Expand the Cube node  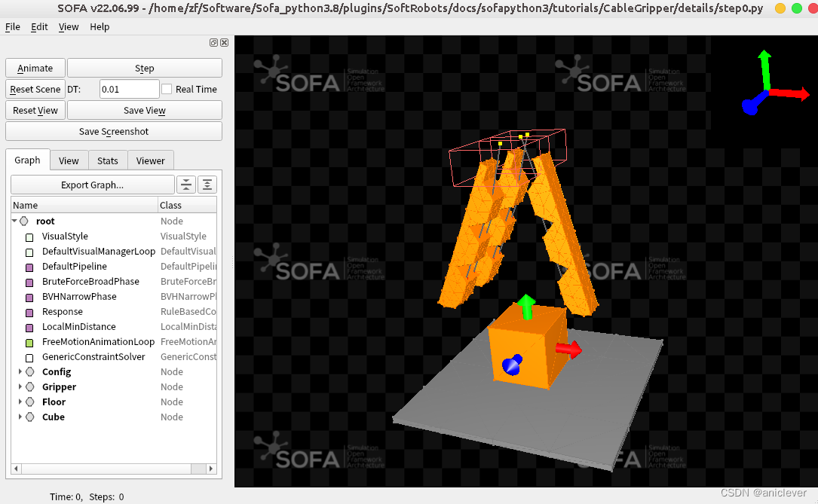[x=19, y=417]
